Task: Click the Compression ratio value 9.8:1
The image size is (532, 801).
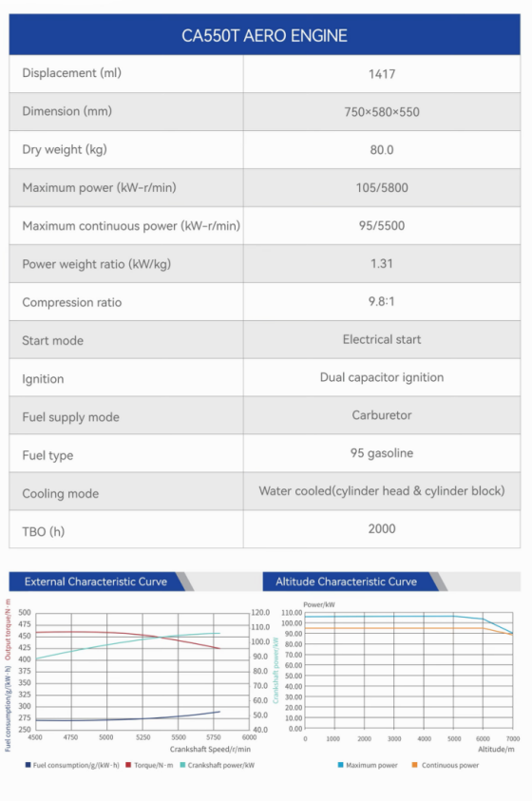Action: click(x=382, y=301)
